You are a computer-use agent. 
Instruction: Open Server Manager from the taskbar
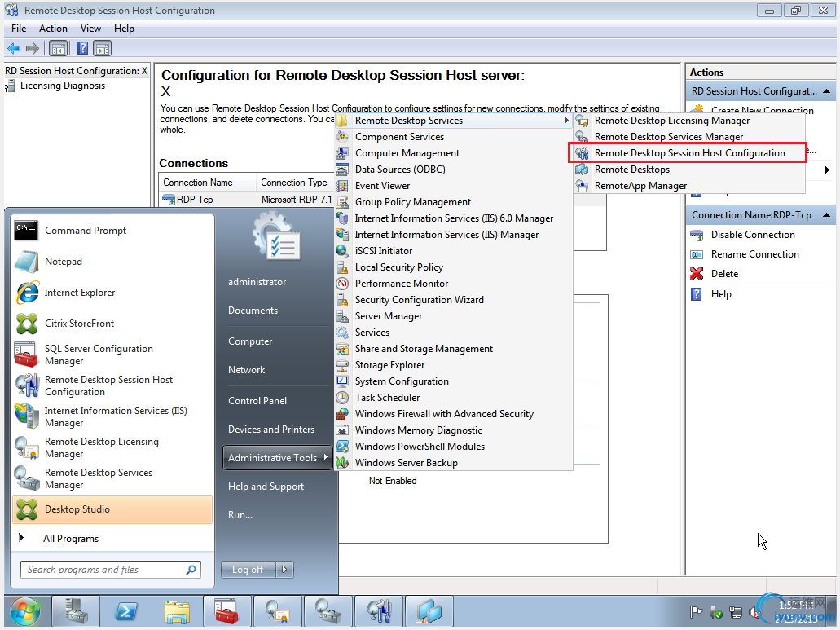click(76, 611)
